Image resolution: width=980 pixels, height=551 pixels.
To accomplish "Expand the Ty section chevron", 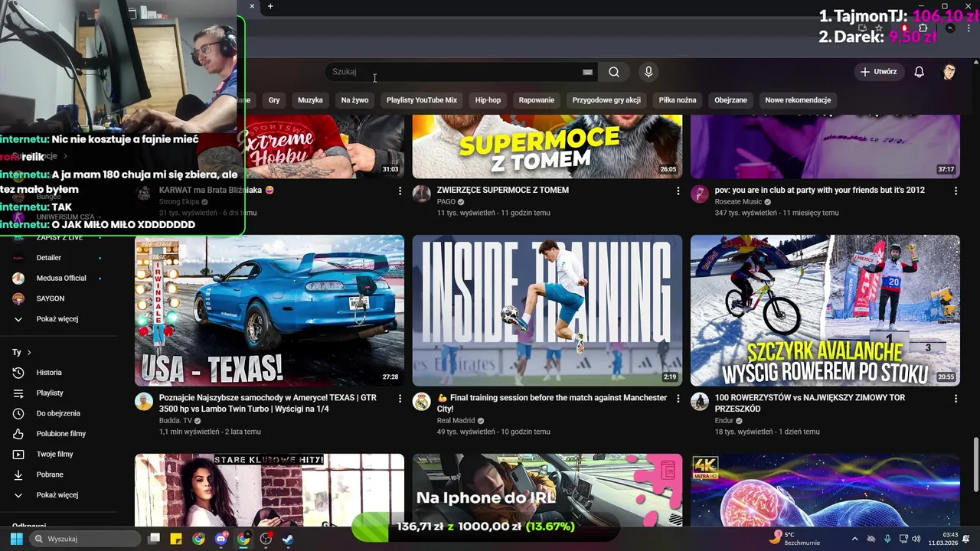I will click(29, 353).
